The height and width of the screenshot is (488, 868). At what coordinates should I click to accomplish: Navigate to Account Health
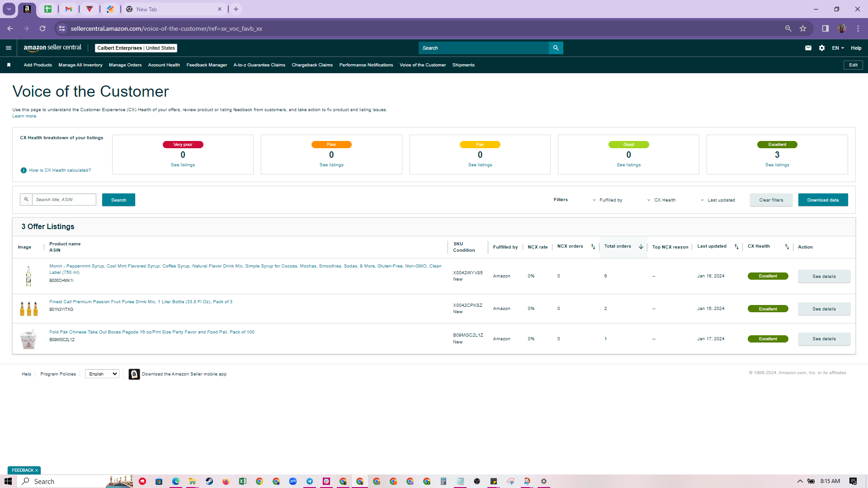(164, 65)
